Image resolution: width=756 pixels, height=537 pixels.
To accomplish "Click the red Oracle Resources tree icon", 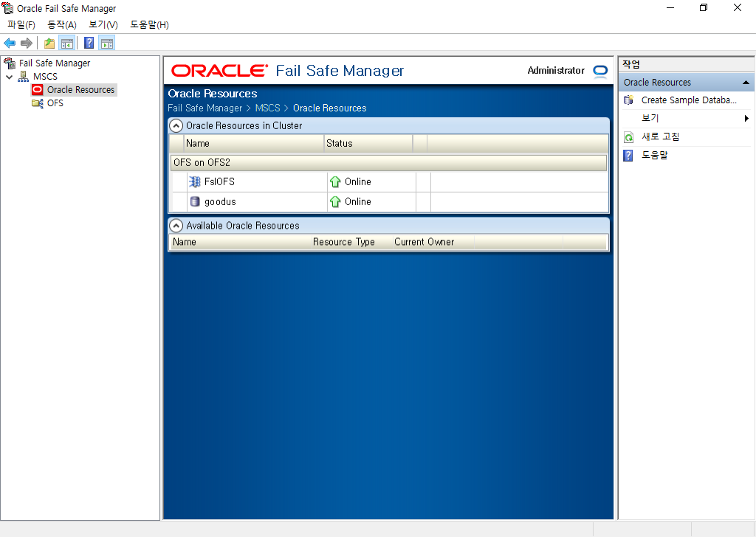I will 37,89.
